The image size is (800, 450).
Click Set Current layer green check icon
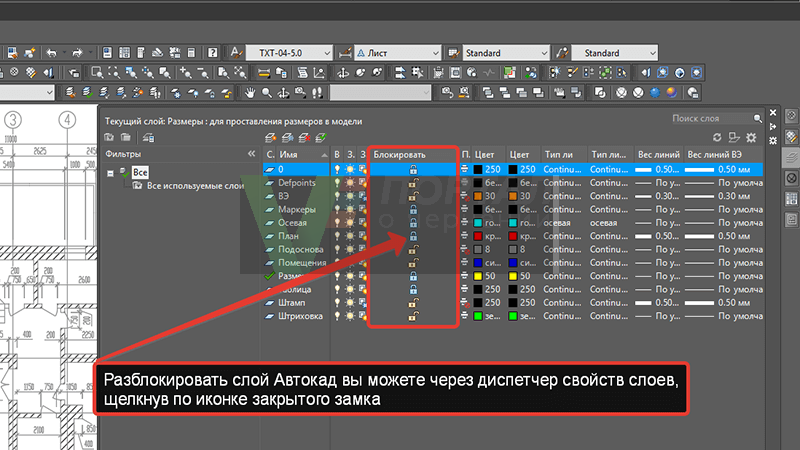(320, 138)
